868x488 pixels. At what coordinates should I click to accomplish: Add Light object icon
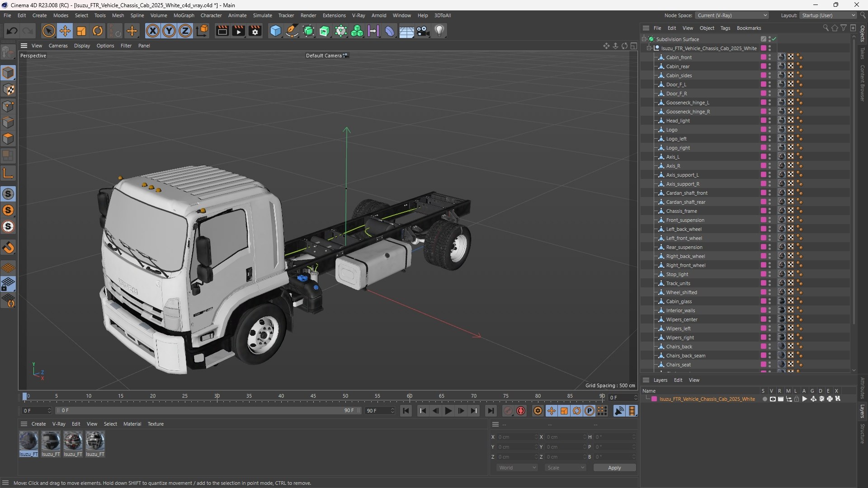pos(439,31)
